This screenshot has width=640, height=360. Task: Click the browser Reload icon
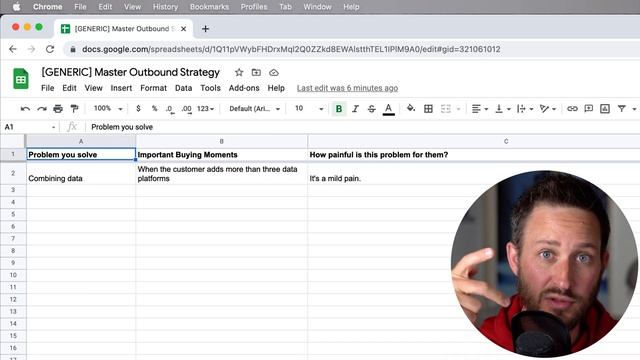50,49
